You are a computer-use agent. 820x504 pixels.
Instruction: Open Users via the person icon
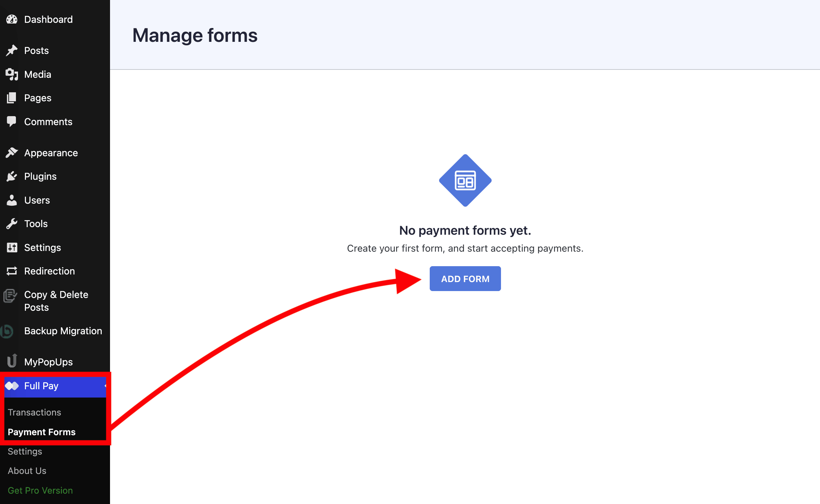(12, 200)
